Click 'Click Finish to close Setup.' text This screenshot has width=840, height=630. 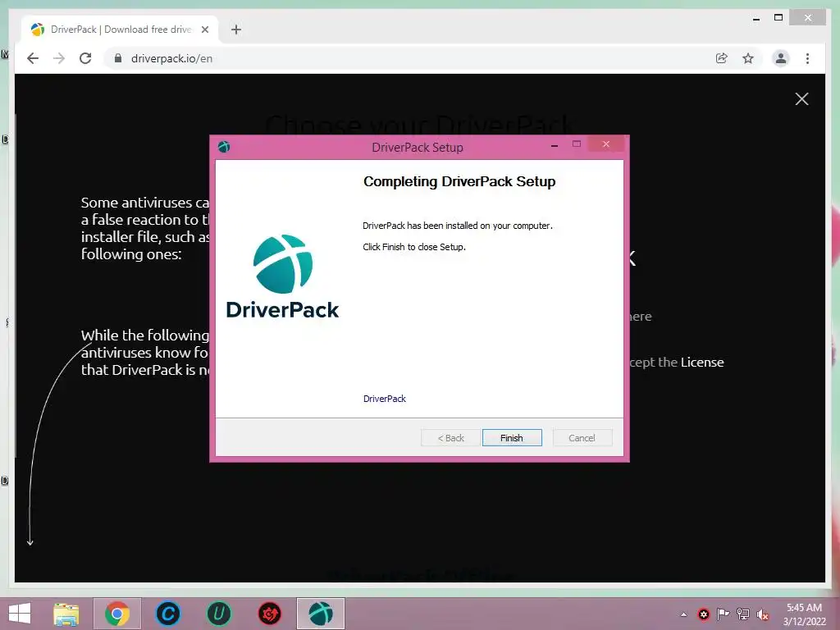(414, 247)
